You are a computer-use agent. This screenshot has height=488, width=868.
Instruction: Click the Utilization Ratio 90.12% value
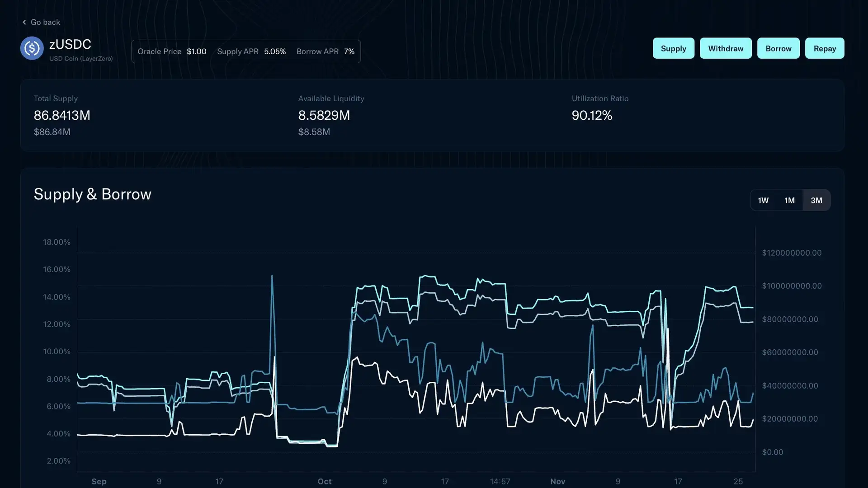point(591,116)
